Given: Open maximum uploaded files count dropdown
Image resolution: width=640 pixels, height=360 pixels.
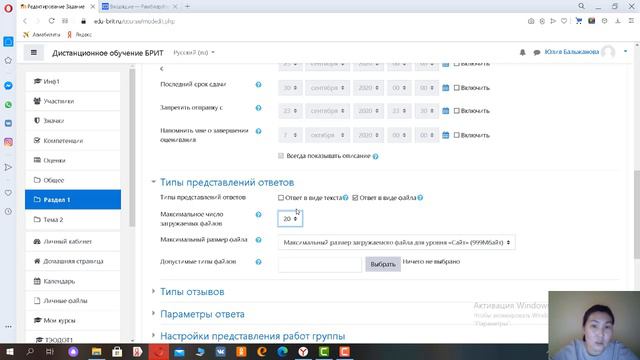Looking at the screenshot, I should tap(290, 219).
